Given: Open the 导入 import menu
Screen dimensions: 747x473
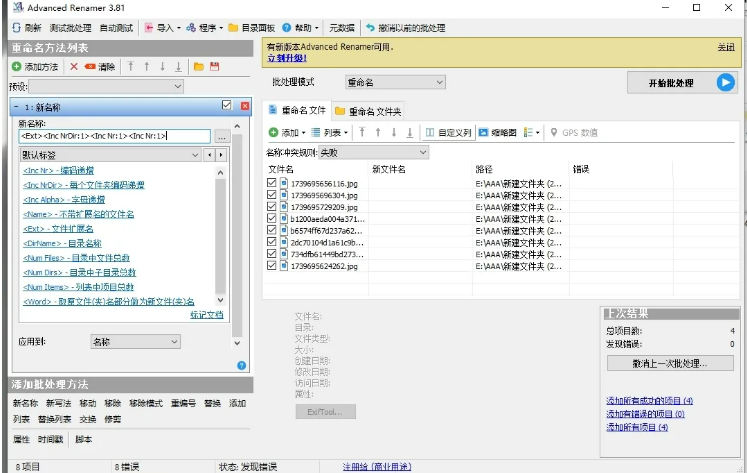Looking at the screenshot, I should 162,28.
